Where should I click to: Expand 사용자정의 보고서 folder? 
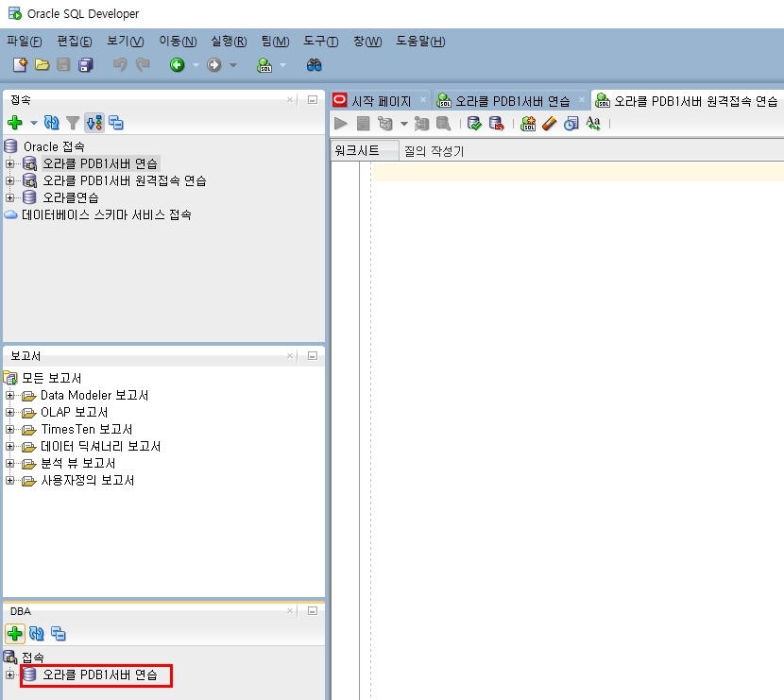pos(10,480)
